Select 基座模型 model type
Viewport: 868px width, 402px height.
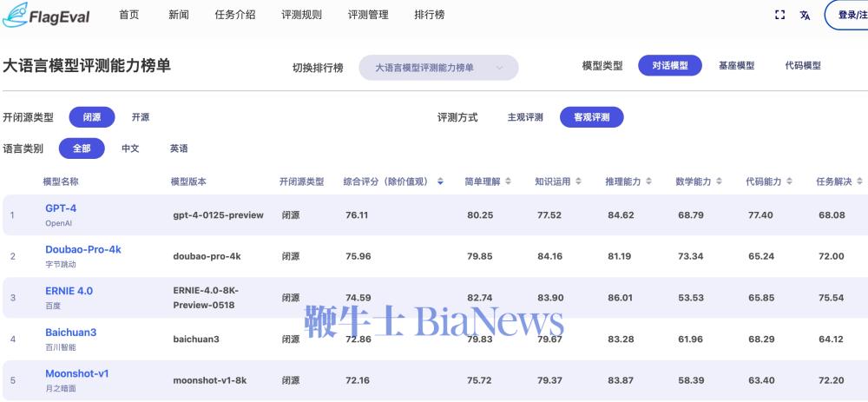point(736,65)
